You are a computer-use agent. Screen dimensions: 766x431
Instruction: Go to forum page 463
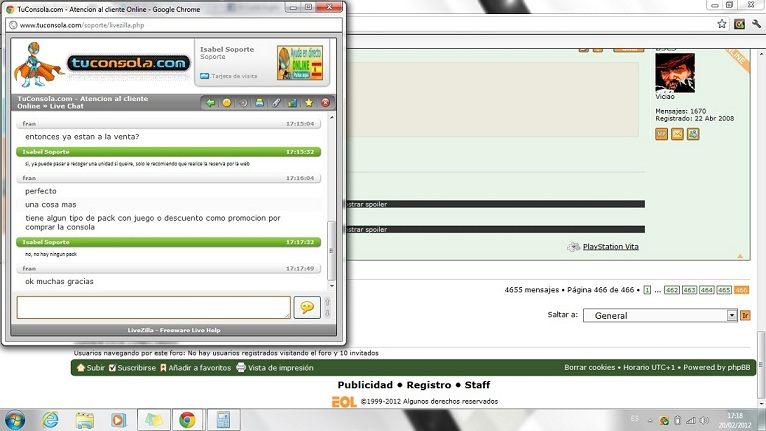coord(689,290)
